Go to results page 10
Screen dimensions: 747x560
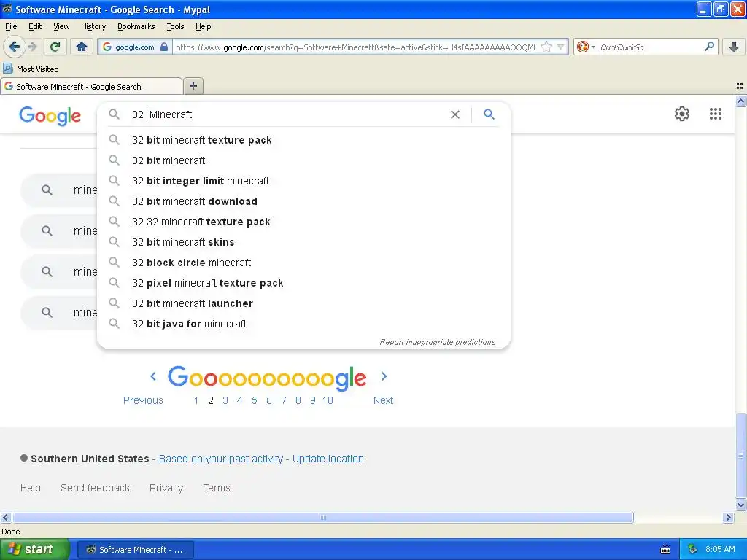pos(328,400)
